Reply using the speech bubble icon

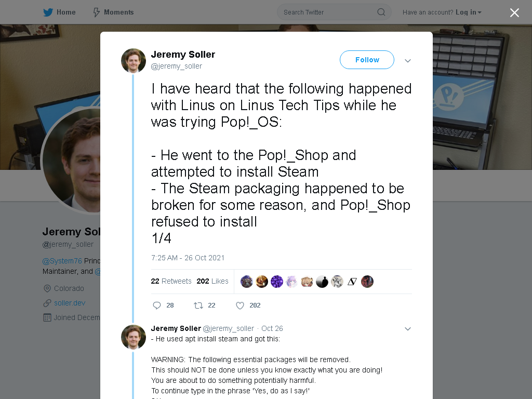[x=157, y=305]
